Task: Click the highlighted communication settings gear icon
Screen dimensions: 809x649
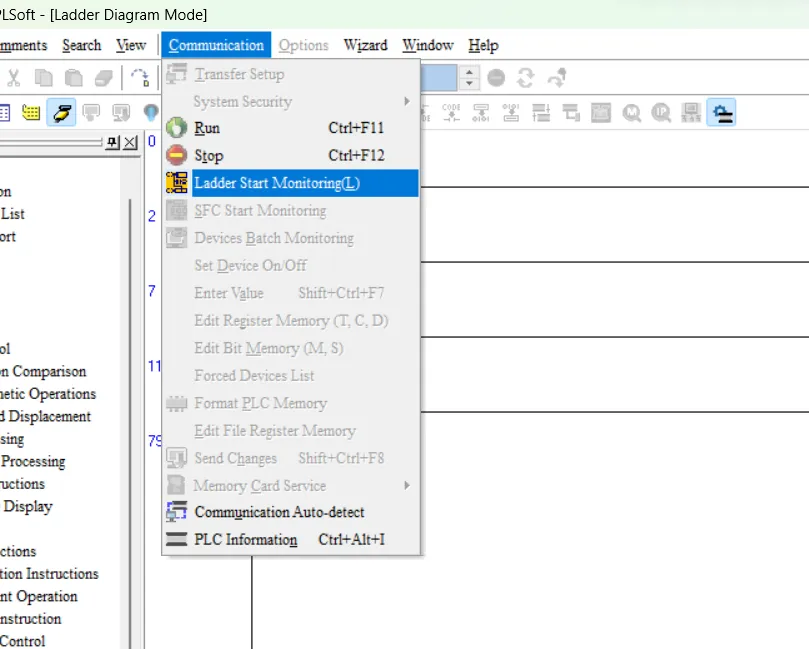Action: click(x=721, y=112)
